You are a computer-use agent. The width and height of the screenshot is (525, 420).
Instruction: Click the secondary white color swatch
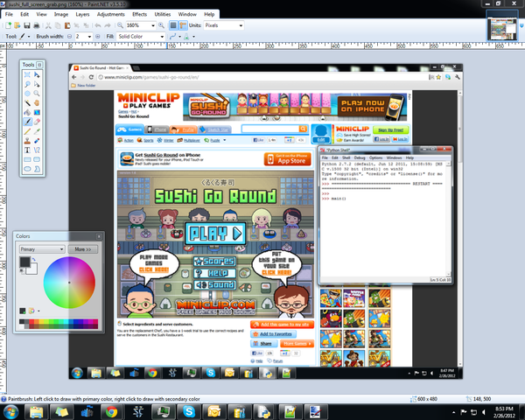pos(33,270)
